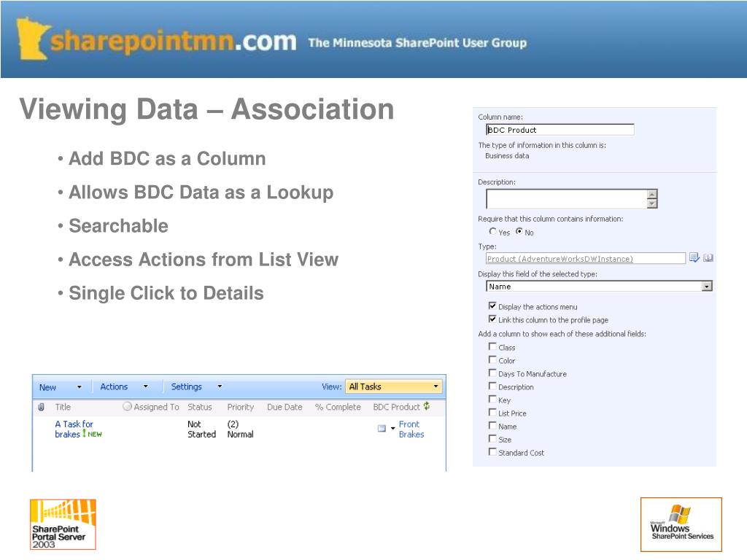The width and height of the screenshot is (747, 560).
Task: Expand the Actions menu arrow
Action: click(x=145, y=386)
